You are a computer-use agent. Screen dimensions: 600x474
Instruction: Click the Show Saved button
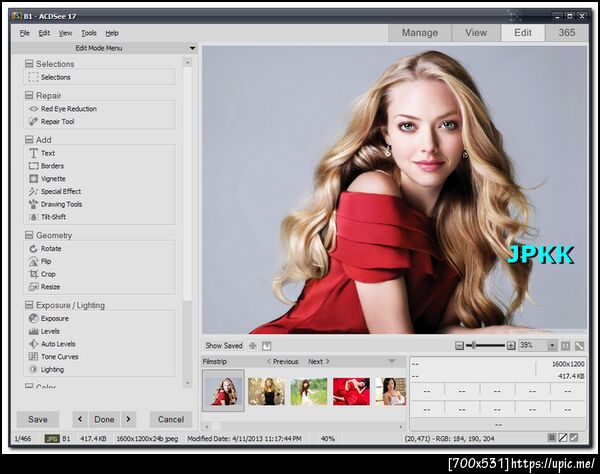(224, 346)
